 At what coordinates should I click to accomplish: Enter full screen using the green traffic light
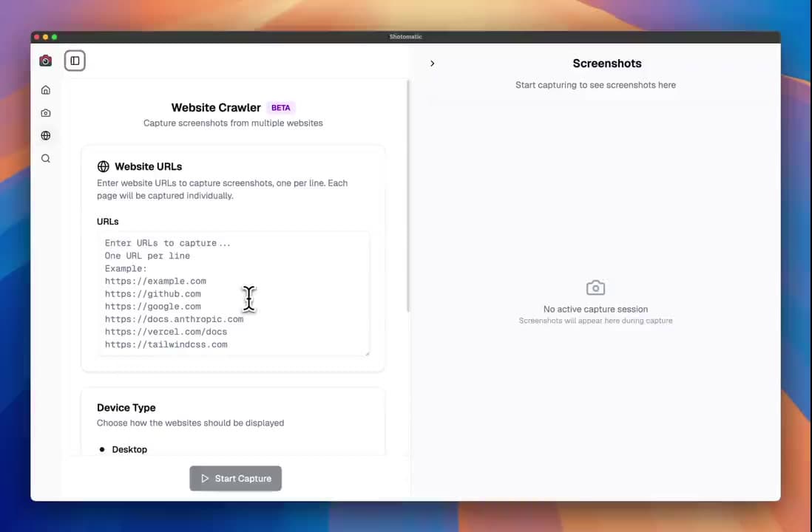tap(54, 36)
